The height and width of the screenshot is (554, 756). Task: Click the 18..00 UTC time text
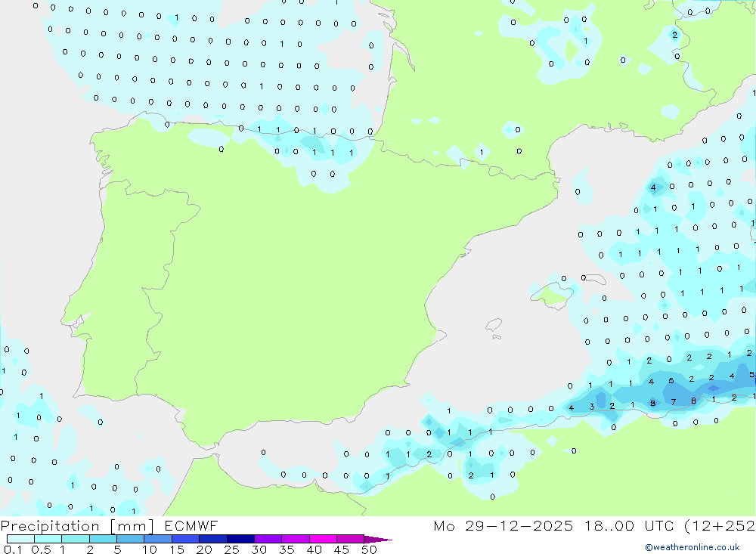(x=629, y=525)
